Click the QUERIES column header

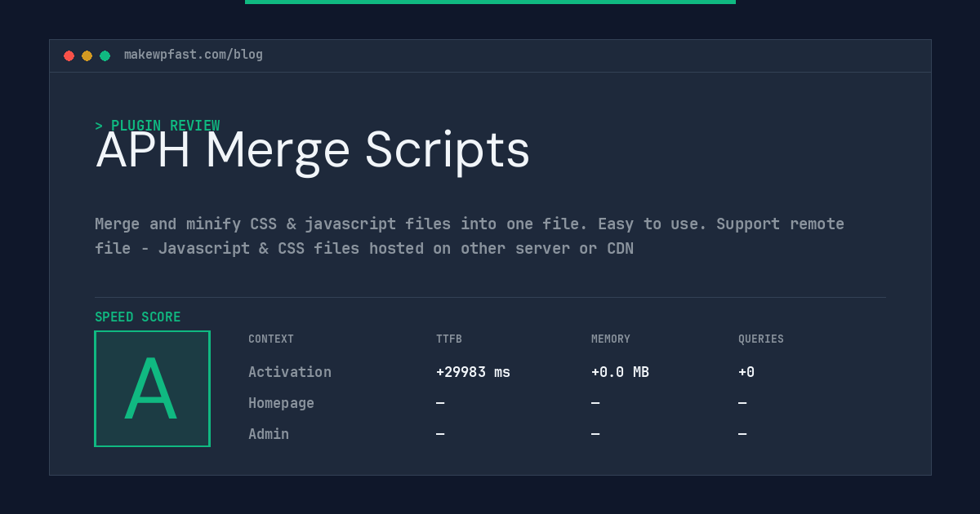(761, 339)
